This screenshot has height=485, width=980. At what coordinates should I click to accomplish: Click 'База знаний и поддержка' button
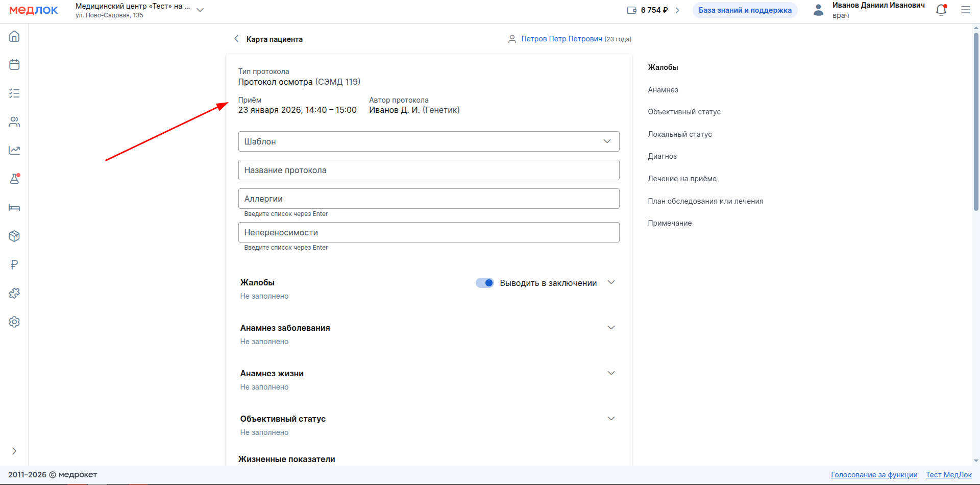point(745,10)
